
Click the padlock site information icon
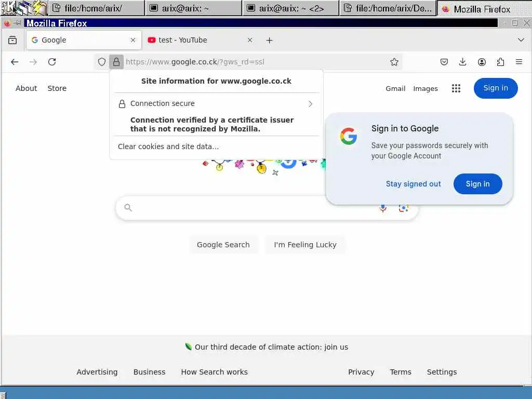click(116, 62)
